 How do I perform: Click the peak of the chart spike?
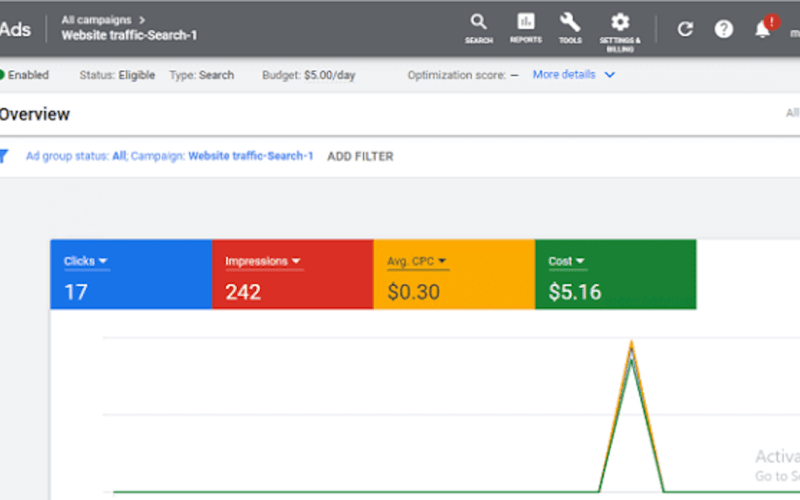click(x=632, y=343)
